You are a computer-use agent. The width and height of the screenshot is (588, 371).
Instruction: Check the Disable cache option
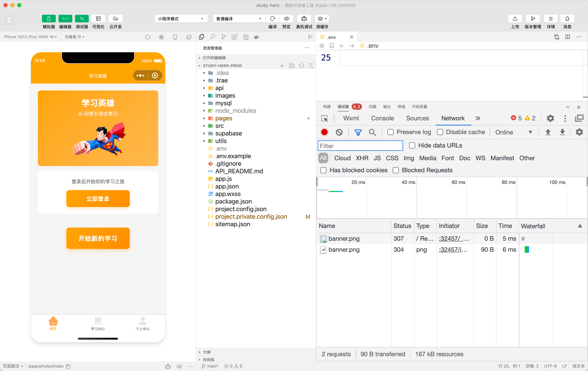point(440,132)
